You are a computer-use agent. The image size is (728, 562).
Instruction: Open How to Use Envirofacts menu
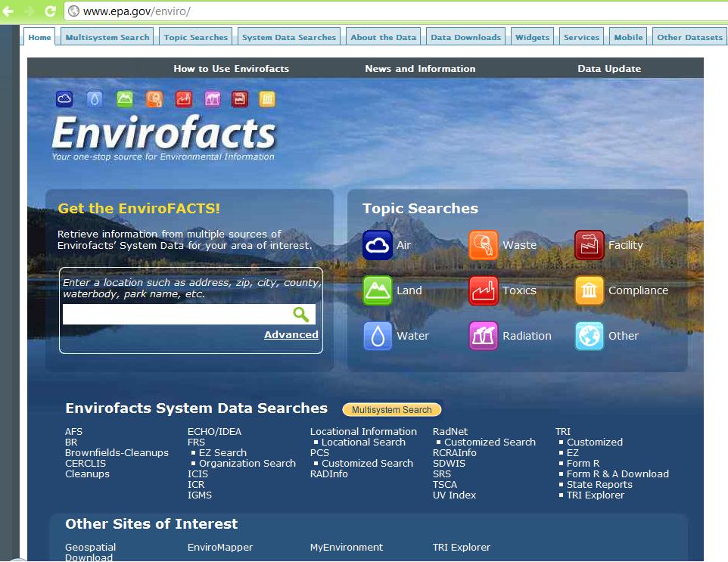pyautogui.click(x=232, y=69)
